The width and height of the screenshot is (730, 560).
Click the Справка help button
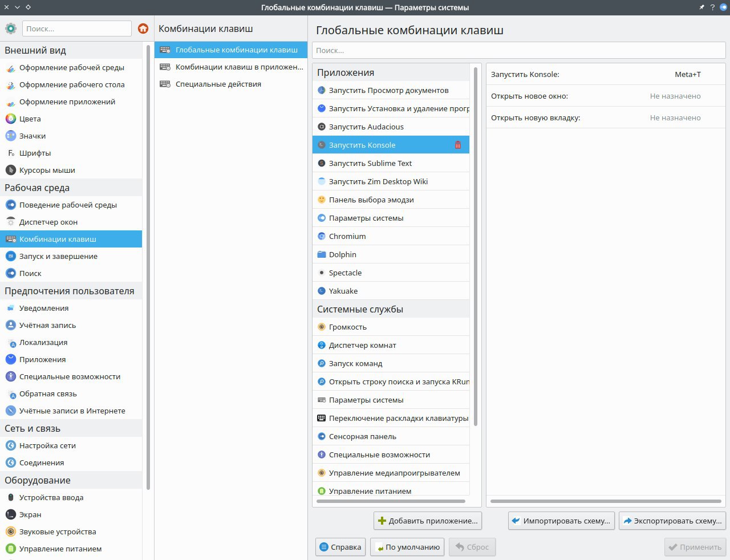point(340,547)
